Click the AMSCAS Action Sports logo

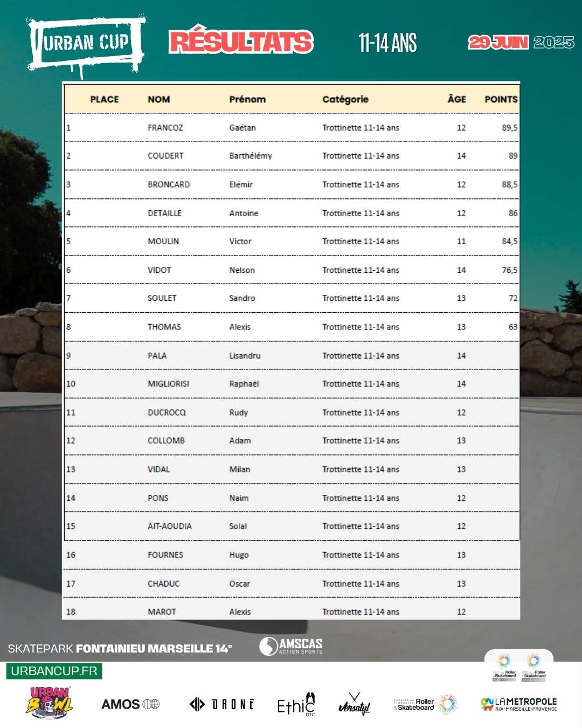tap(291, 646)
